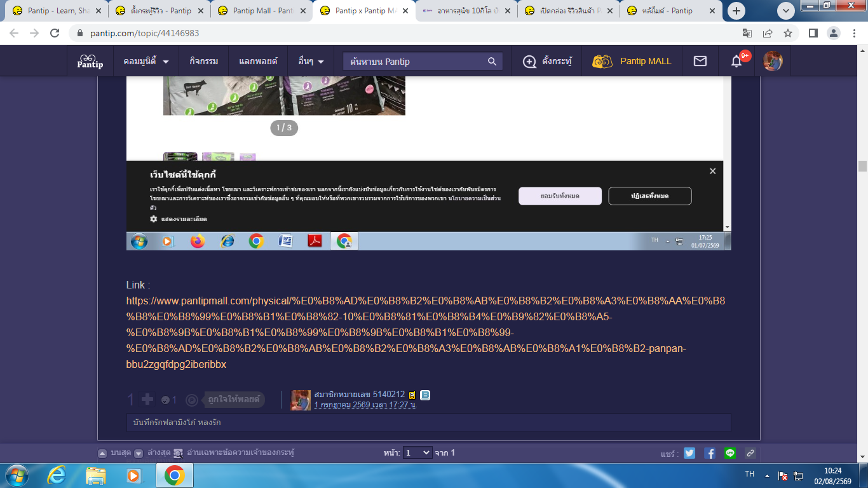
Task: Open the post timestamp 1 กรกฎาคม 2569 link
Action: [365, 405]
